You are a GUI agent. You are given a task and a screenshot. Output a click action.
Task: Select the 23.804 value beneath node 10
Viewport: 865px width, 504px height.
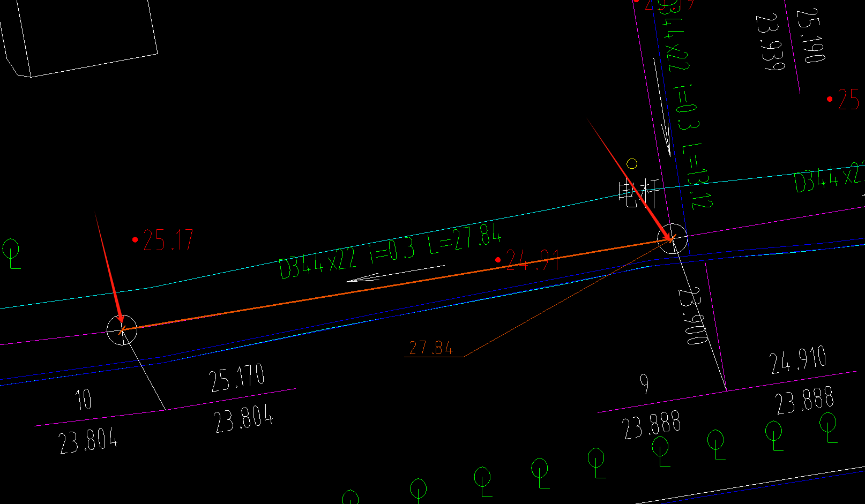(88, 441)
